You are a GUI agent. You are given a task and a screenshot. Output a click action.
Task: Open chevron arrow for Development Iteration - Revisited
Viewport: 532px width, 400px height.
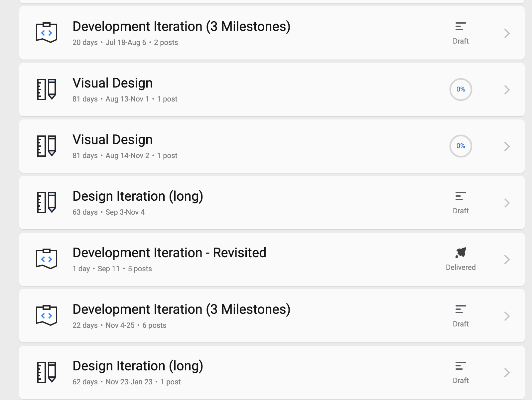coord(507,260)
